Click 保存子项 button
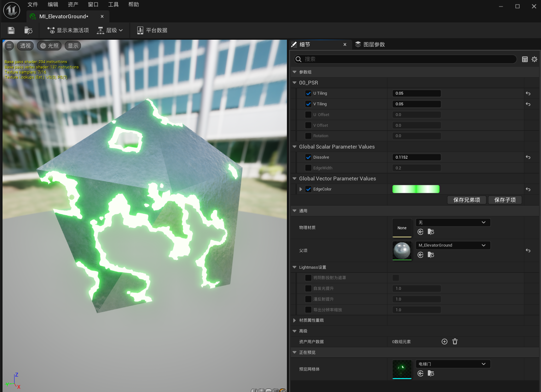Screen dimensions: 541x392 (505, 200)
